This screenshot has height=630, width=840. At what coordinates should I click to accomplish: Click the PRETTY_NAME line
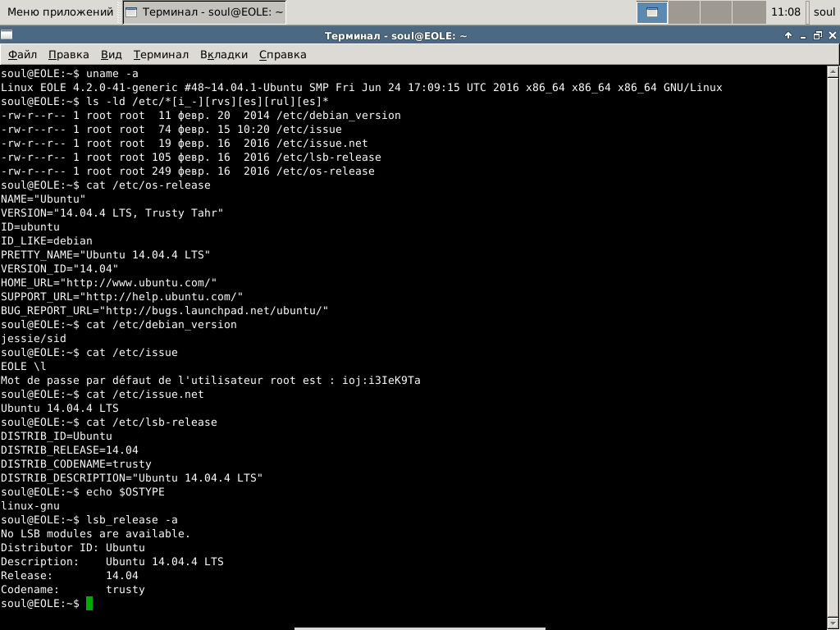click(x=106, y=254)
